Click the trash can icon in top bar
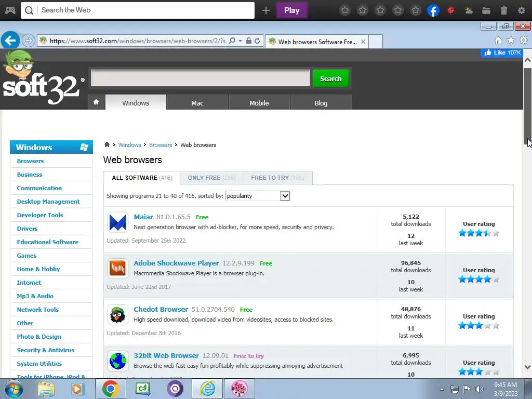This screenshot has height=399, width=532. click(x=504, y=10)
